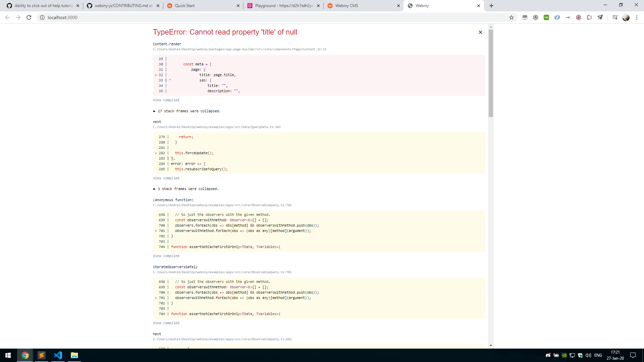Reload the localhost page

click(x=29, y=17)
